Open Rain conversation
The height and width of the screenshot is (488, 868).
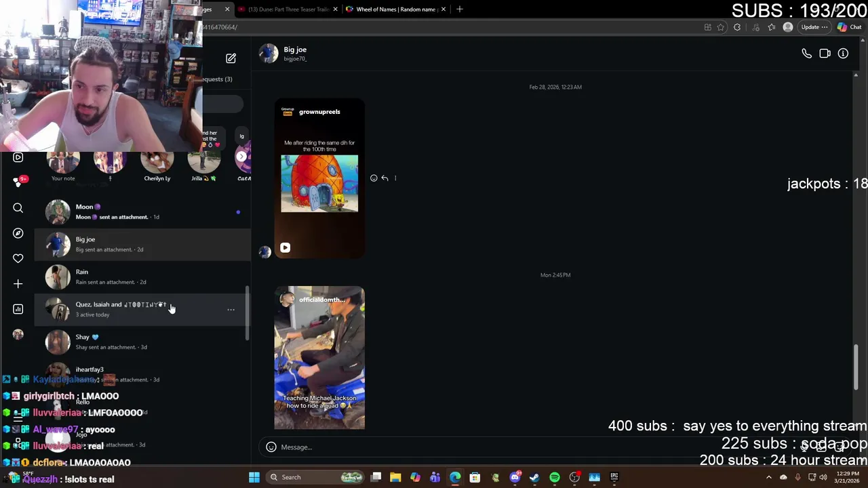(142, 277)
